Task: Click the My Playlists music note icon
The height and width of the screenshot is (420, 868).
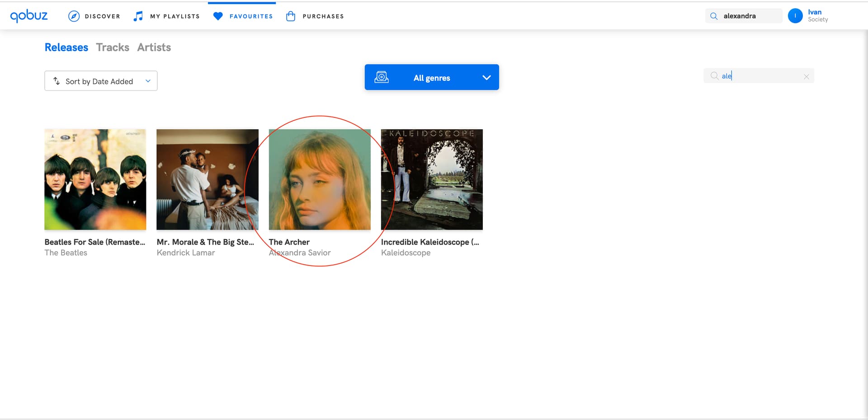Action: pos(138,16)
